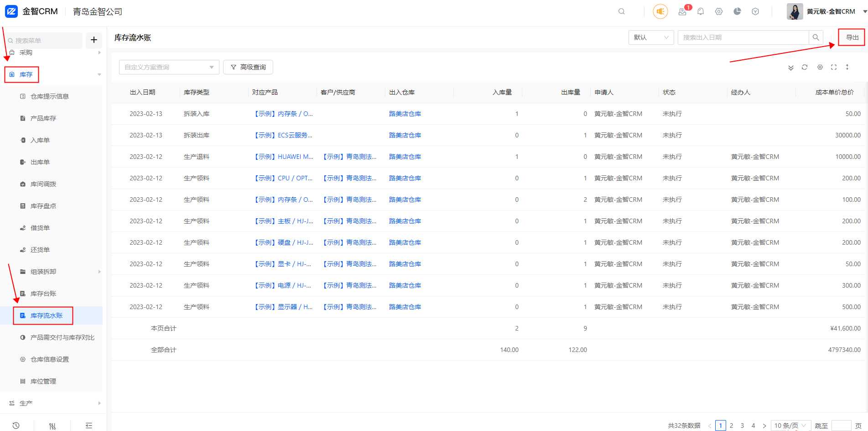The image size is (868, 431).
Task: Open product link 【示例】HUAWEI M...
Action: [283, 157]
